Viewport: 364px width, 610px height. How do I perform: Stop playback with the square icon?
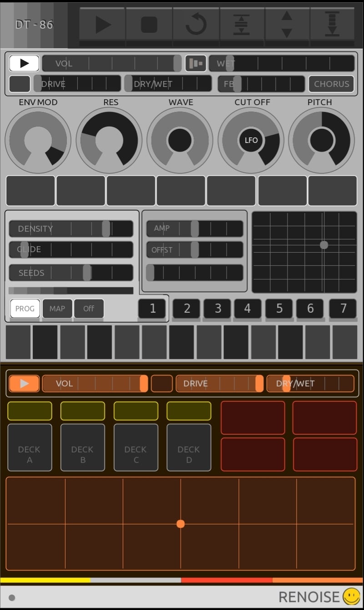[149, 24]
